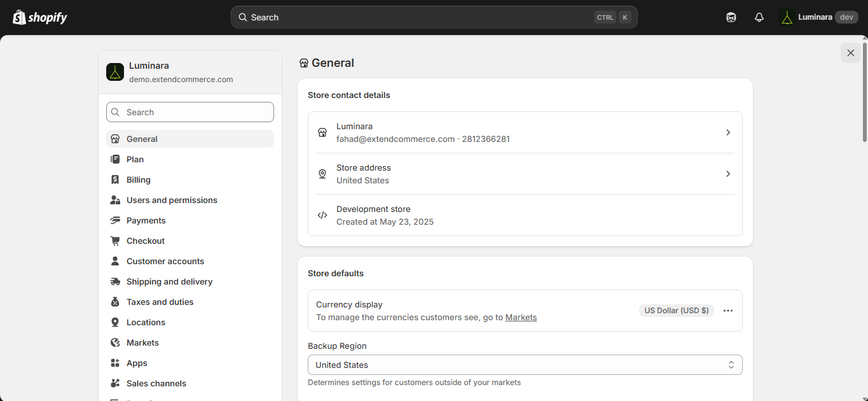The image size is (868, 401).
Task: Click the Shipping and delivery truck icon
Action: (115, 281)
